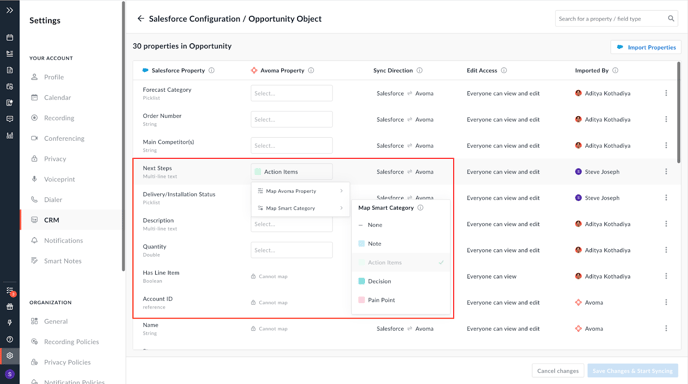Click the search magnifier icon
The image size is (688, 384).
click(x=671, y=18)
